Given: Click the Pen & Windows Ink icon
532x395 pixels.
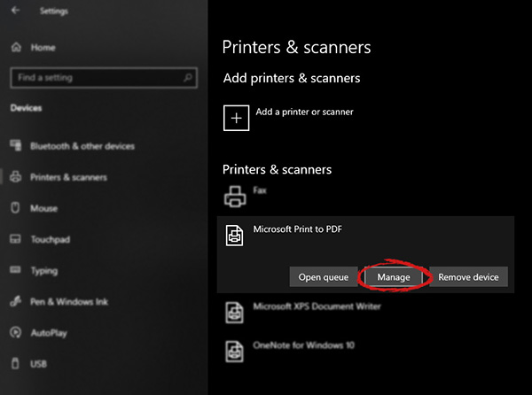Looking at the screenshot, I should point(16,301).
